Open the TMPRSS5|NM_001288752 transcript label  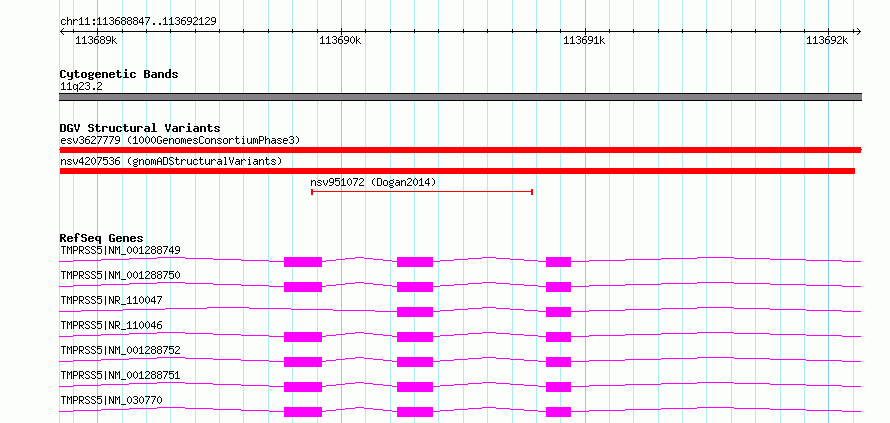(x=120, y=350)
